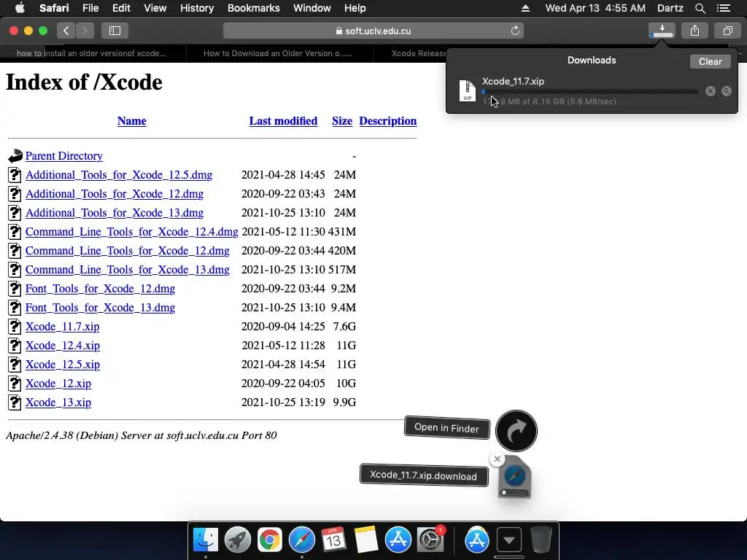The height and width of the screenshot is (560, 747).
Task: Click the soft.uclv.edu.cu address bar
Action: 373,31
